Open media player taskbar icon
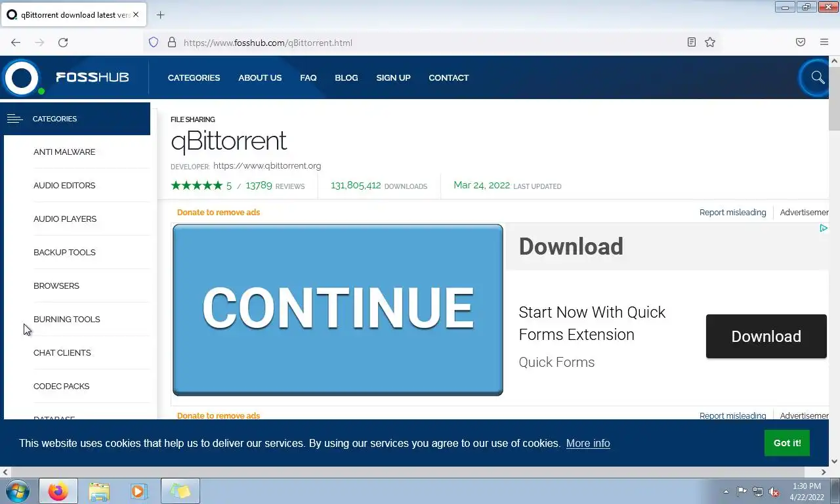 coord(138,492)
